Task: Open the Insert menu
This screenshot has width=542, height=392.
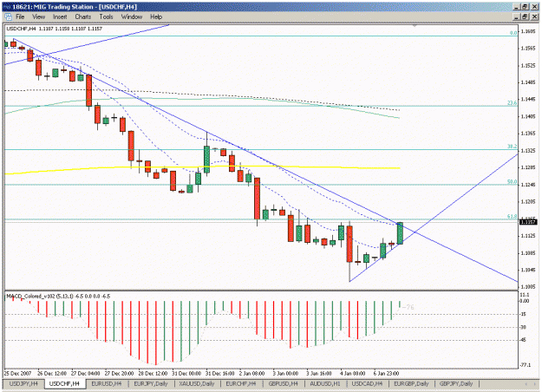Action: point(60,16)
